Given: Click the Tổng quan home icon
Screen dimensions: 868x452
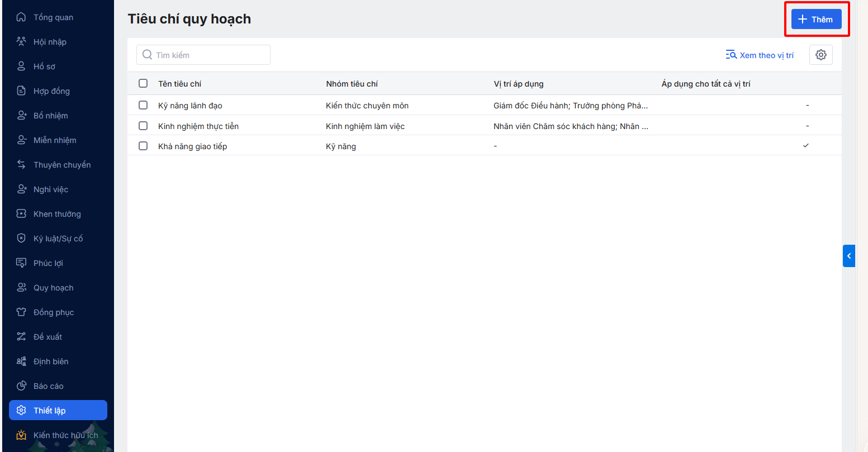Looking at the screenshot, I should [x=21, y=17].
